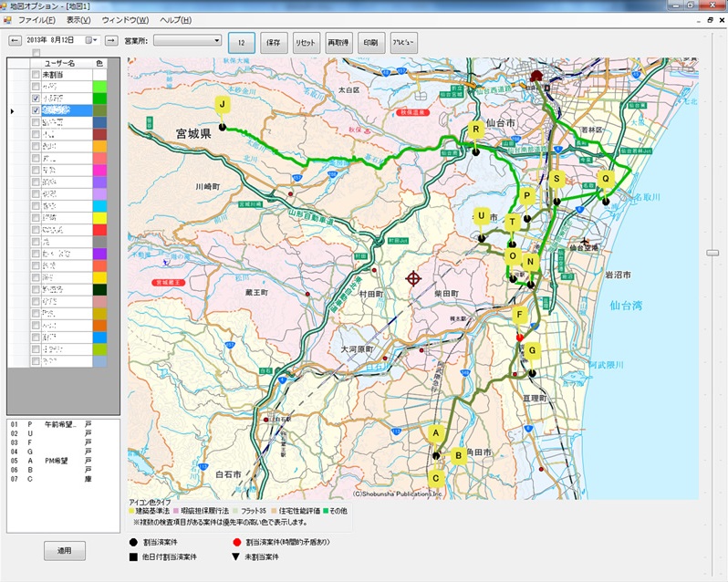Go to previous date with left arrow

click(15, 41)
